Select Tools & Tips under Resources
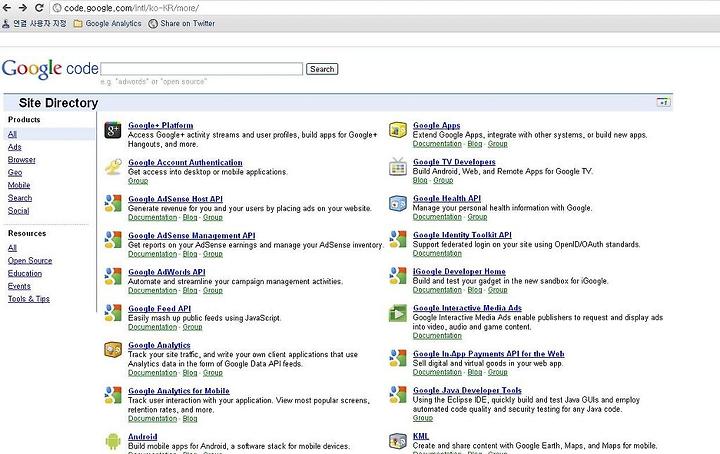Viewport: 720px width, 454px height. point(28,299)
